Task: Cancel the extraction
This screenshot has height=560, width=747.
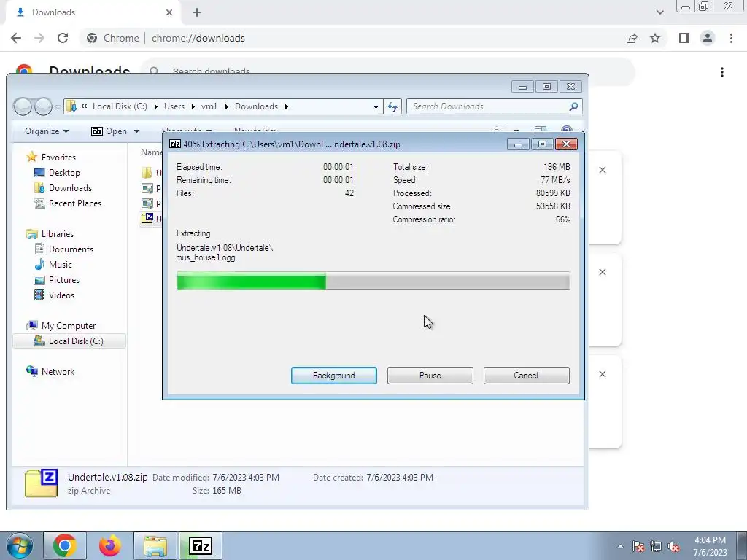Action: (x=526, y=376)
